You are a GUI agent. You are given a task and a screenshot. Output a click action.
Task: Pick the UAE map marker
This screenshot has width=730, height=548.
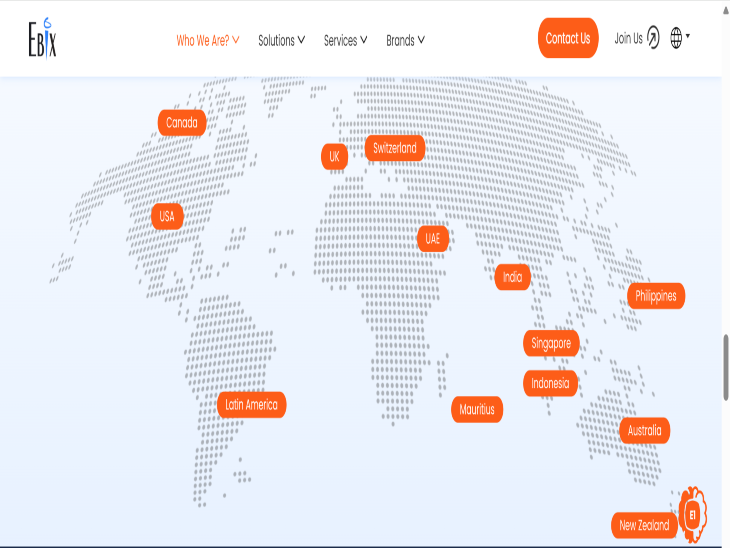point(433,239)
